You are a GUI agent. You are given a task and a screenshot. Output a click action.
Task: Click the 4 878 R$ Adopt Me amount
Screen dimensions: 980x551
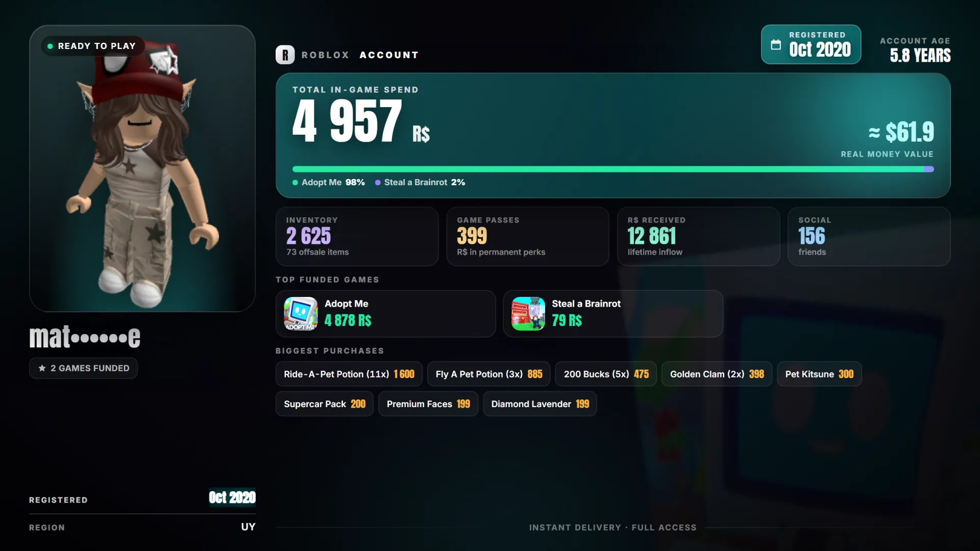point(348,320)
